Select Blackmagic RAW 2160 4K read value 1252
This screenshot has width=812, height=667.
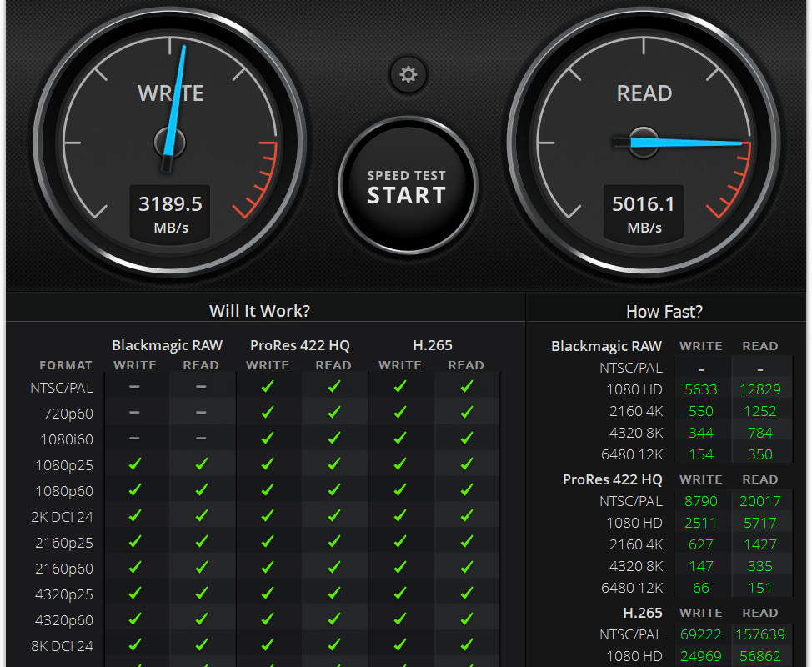pos(760,411)
